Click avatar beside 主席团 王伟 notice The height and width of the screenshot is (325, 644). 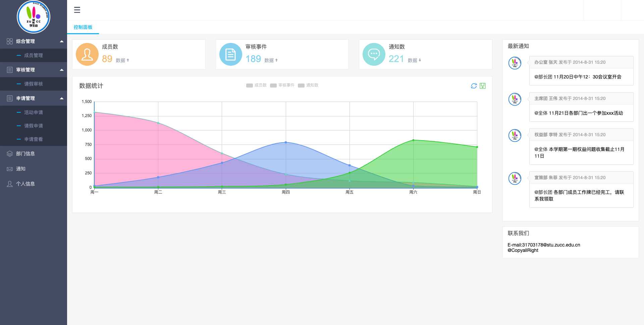pos(515,99)
